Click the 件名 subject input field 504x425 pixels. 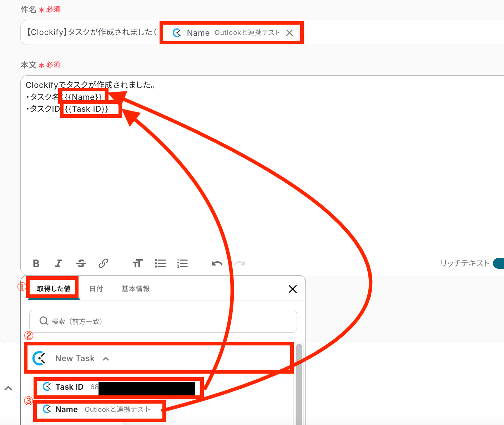coord(262,32)
